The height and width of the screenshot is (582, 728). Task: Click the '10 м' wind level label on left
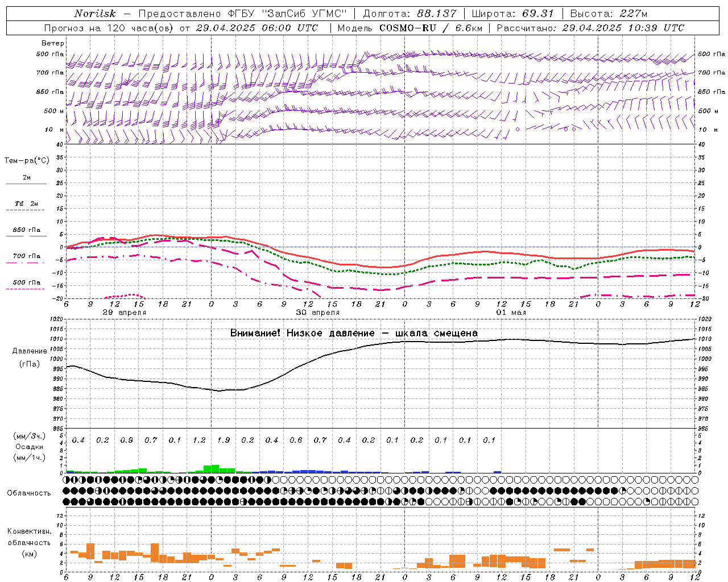tap(55, 130)
